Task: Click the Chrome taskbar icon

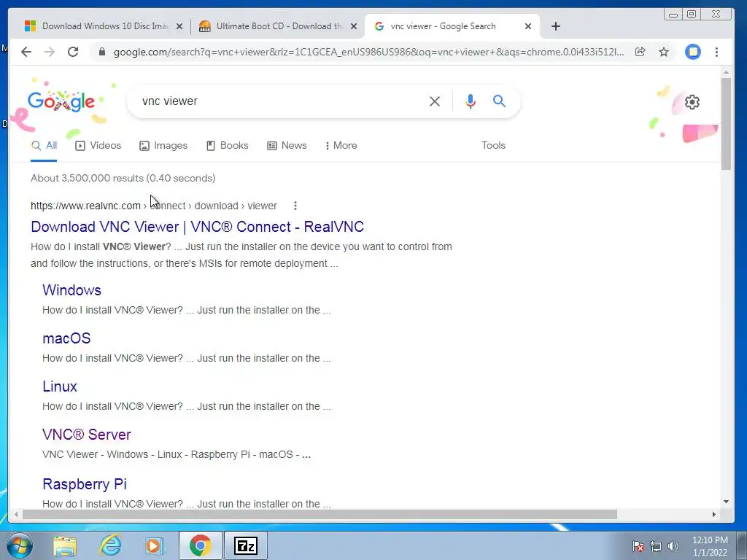Action: 200,545
